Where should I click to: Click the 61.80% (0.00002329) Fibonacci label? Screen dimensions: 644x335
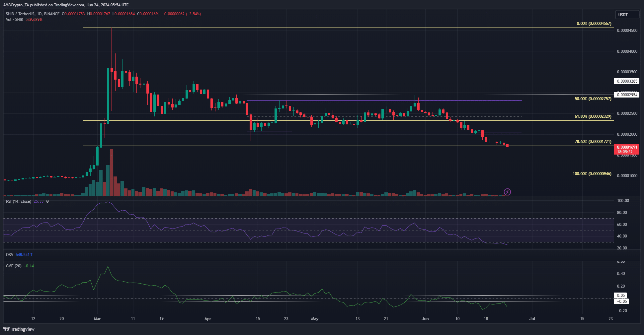[593, 116]
